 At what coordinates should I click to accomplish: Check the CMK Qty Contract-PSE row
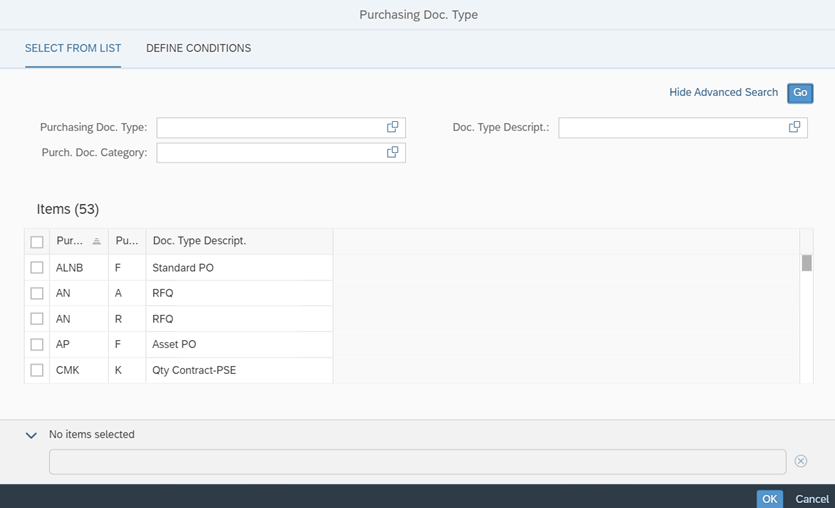click(x=37, y=370)
